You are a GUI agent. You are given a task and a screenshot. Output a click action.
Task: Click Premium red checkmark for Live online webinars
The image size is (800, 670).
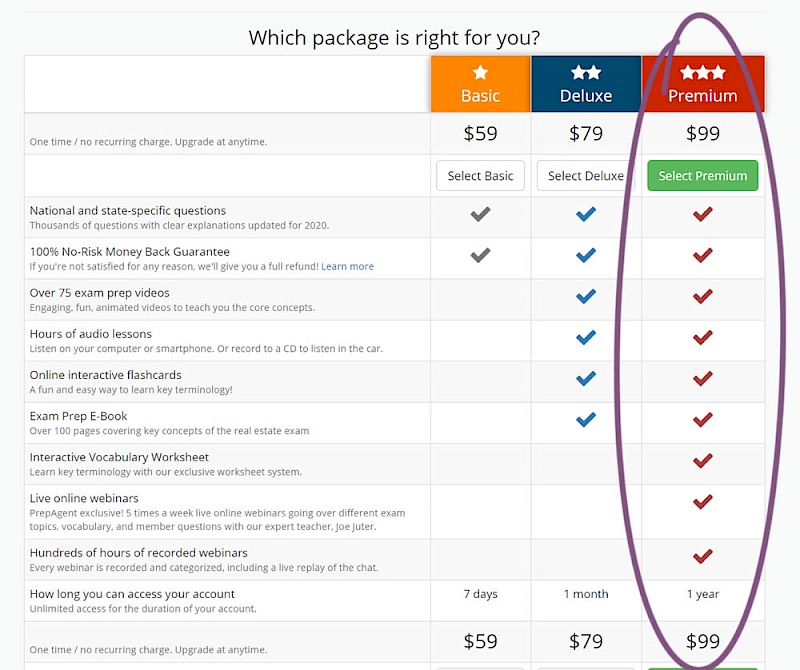[x=703, y=501]
